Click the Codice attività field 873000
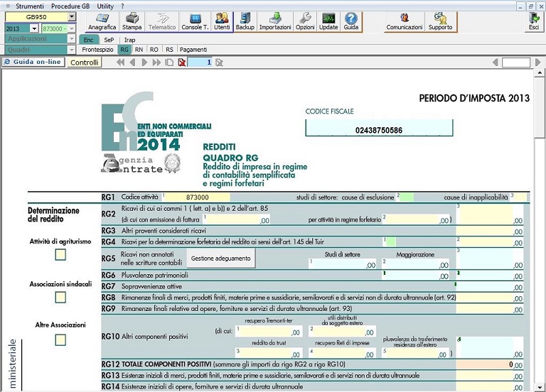The width and height of the screenshot is (546, 392). tap(197, 197)
